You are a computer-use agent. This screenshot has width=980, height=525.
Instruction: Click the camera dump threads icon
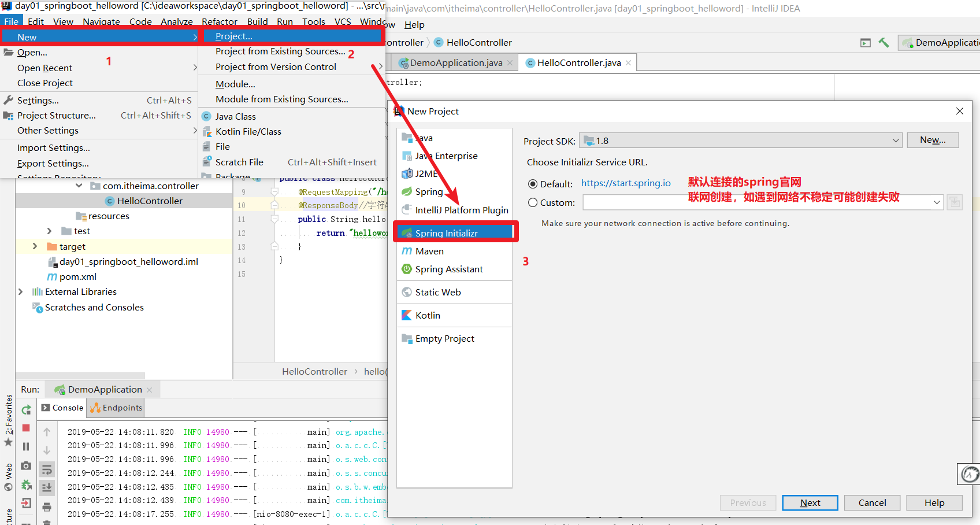pos(26,465)
